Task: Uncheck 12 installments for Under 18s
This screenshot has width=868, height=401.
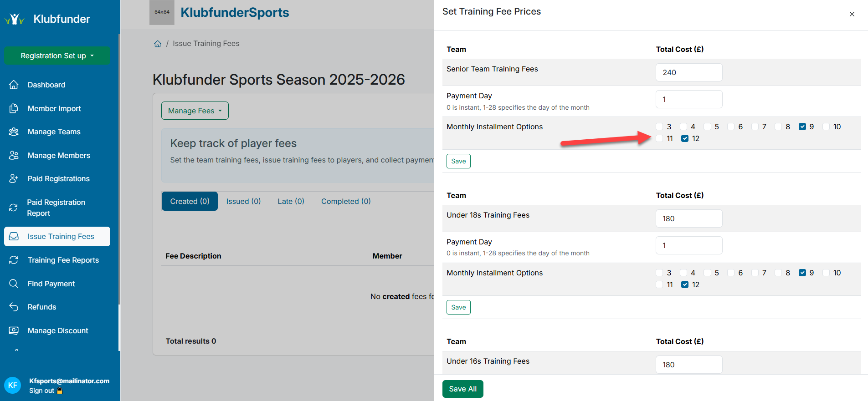Action: point(684,284)
